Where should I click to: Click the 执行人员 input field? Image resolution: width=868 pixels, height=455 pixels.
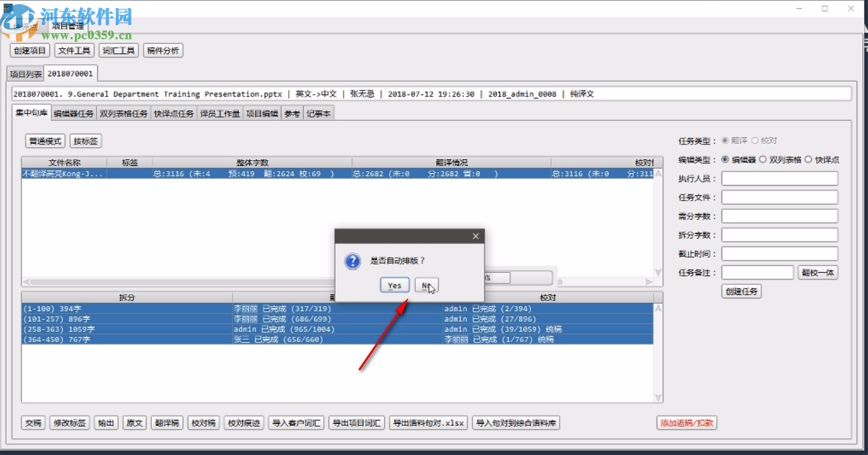[x=780, y=178]
